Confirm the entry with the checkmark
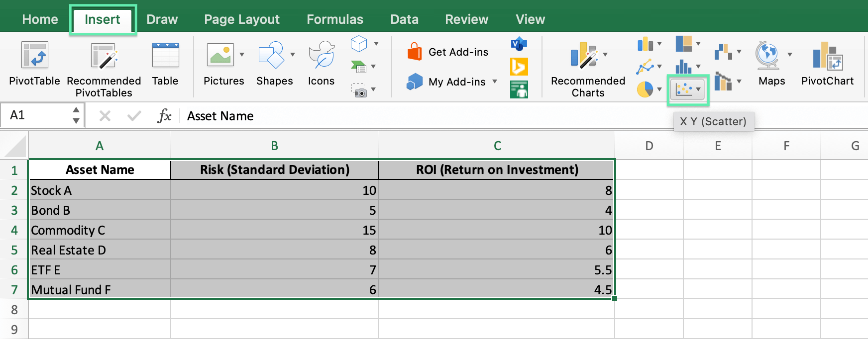Screen dimensions: 868x339 [x=134, y=116]
